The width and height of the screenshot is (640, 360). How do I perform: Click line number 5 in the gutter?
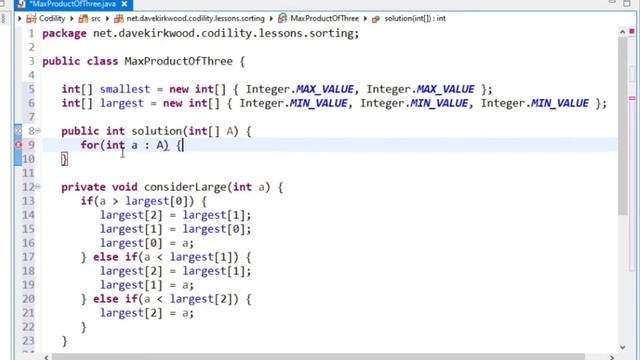(x=31, y=89)
